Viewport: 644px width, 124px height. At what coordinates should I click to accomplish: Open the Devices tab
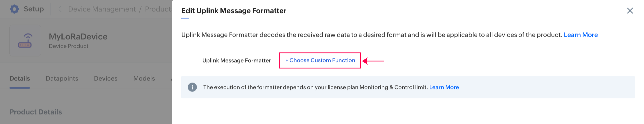click(x=105, y=79)
